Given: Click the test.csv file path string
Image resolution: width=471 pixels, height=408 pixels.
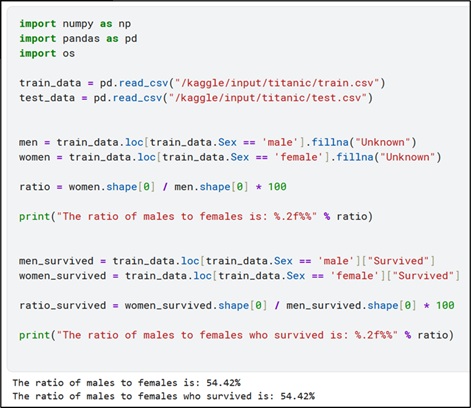Looking at the screenshot, I should click(x=267, y=98).
